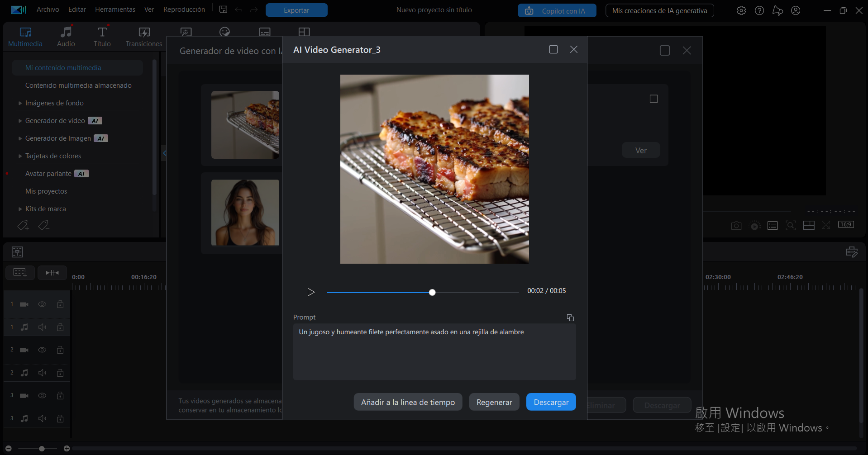Screen dimensions: 868x455
Task: Play the AI Video Generator_3 preview
Action: point(311,292)
